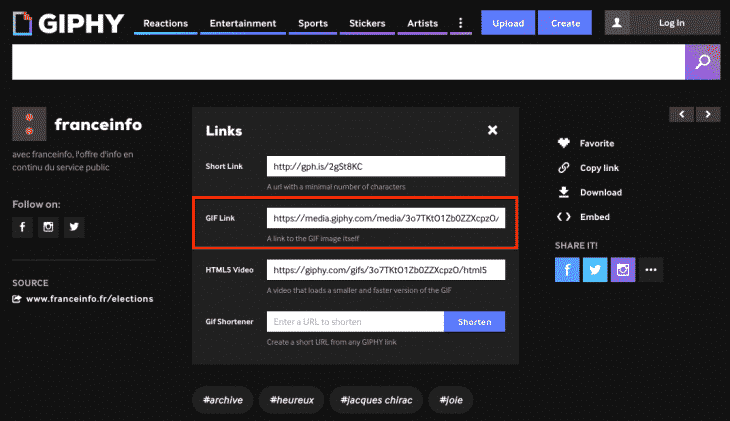Expand more categories via three-dot menu
Image resolution: width=730 pixels, height=421 pixels.
[460, 22]
